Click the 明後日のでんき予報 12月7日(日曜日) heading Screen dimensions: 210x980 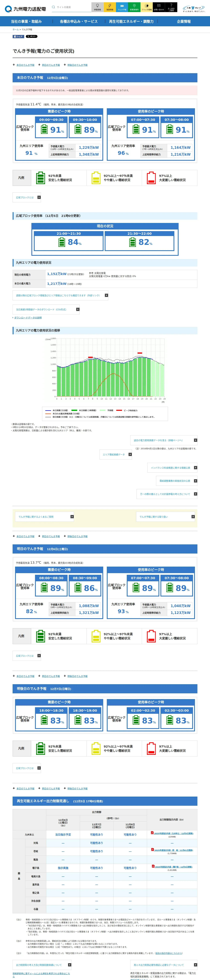(x=105, y=689)
